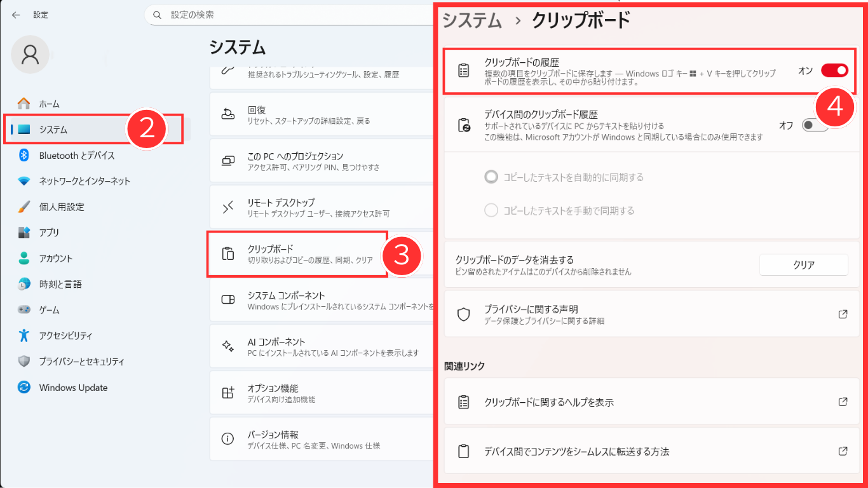Turn off クリップボードの履歴 toggle

[x=834, y=71]
